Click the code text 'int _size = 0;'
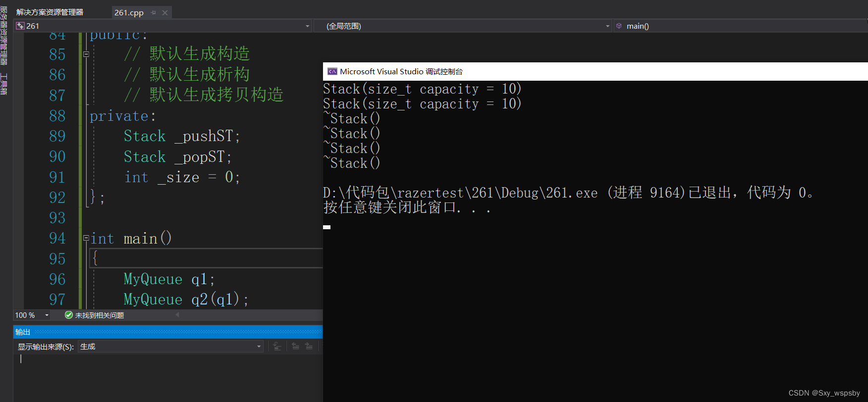 coord(182,177)
